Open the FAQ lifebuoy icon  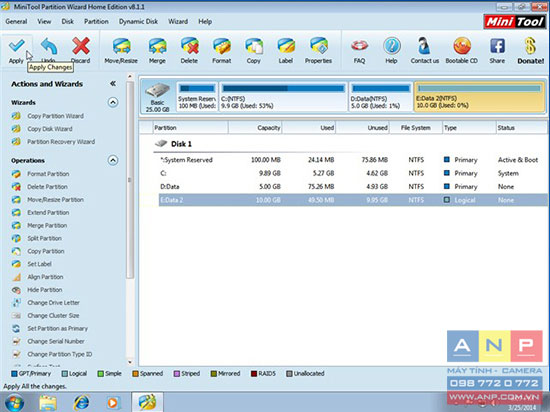(360, 46)
